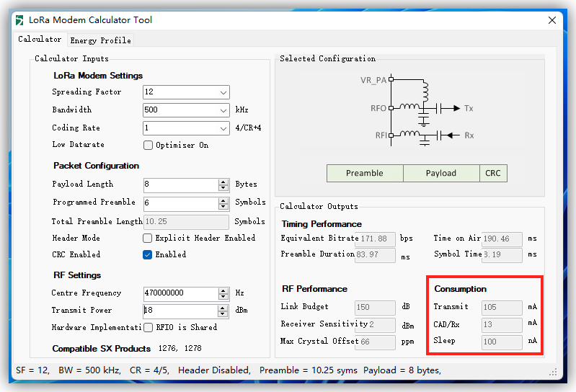Open the Coding Rate dropdown

(x=222, y=128)
